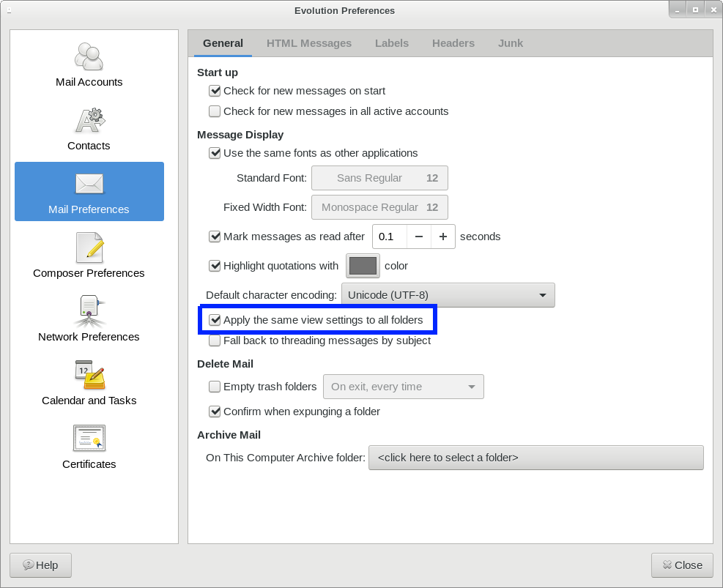Choose an archive folder via folder selector
This screenshot has height=588, width=723.
click(x=535, y=458)
